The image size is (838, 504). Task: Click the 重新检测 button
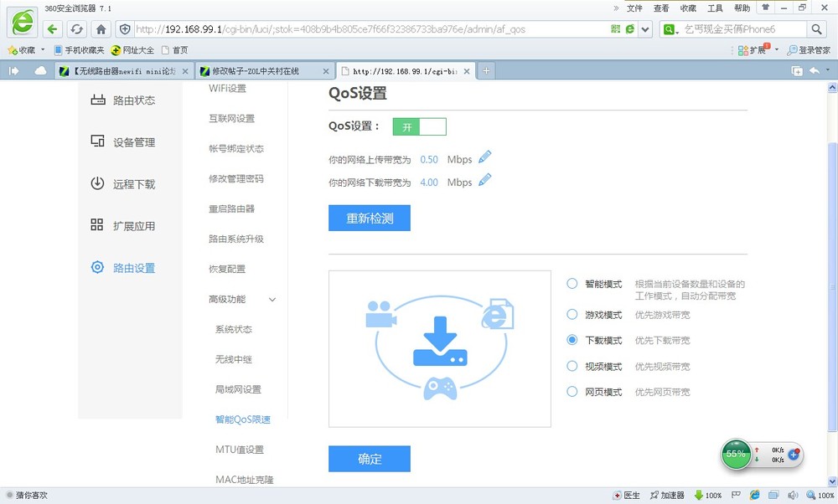click(x=370, y=218)
